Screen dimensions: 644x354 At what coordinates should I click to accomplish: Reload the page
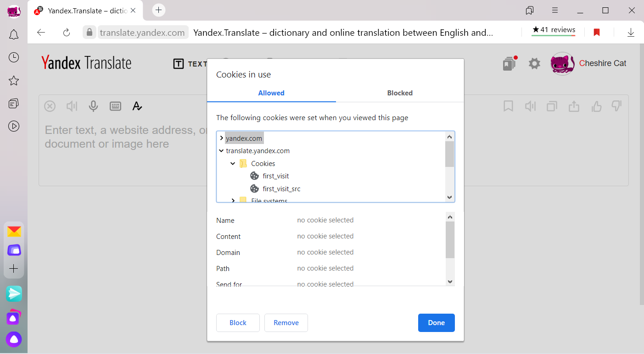[67, 32]
